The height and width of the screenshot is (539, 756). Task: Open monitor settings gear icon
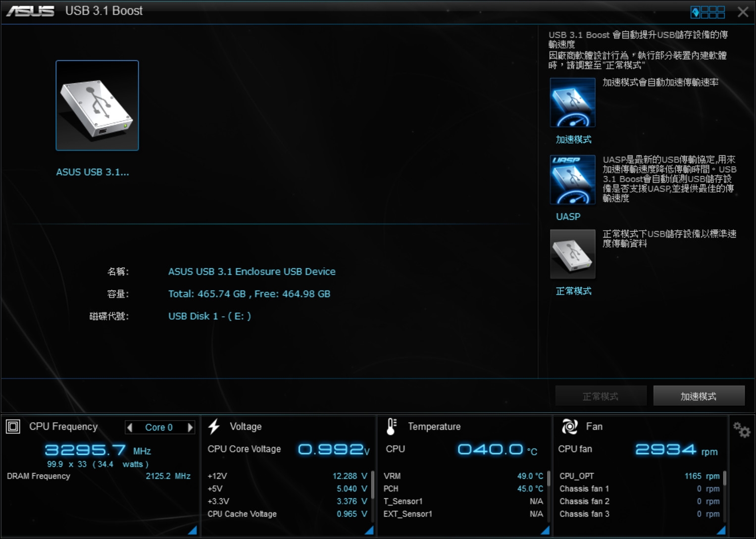pos(742,430)
